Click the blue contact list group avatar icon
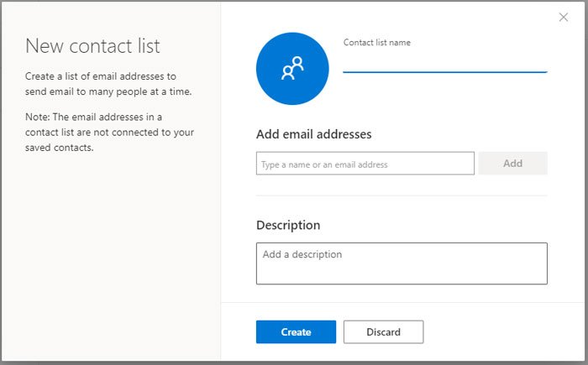This screenshot has height=365, width=588. [x=292, y=69]
